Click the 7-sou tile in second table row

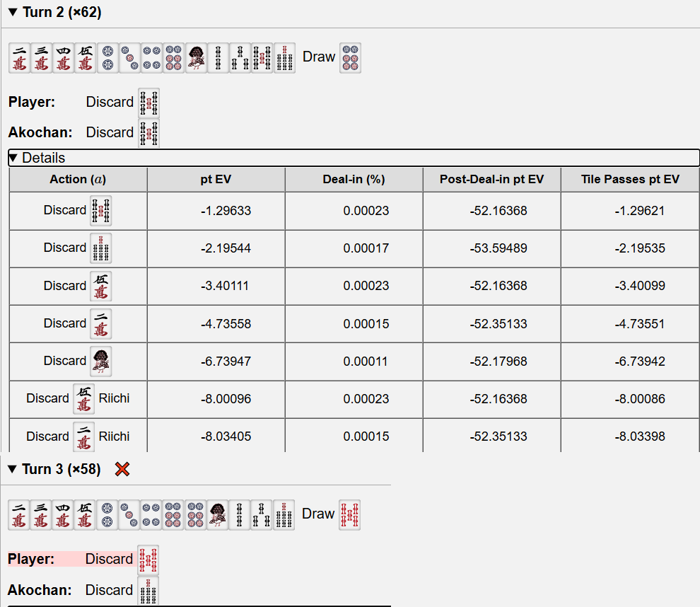pyautogui.click(x=101, y=248)
